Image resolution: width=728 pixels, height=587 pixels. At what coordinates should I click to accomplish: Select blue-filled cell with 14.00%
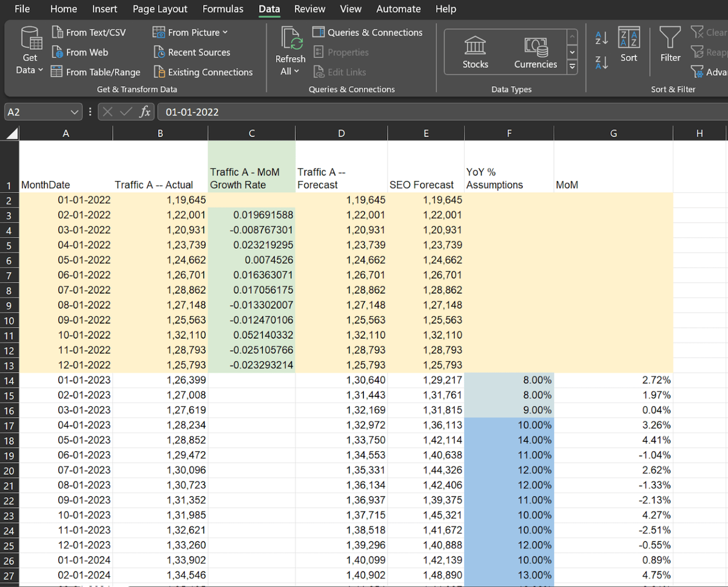pos(509,440)
